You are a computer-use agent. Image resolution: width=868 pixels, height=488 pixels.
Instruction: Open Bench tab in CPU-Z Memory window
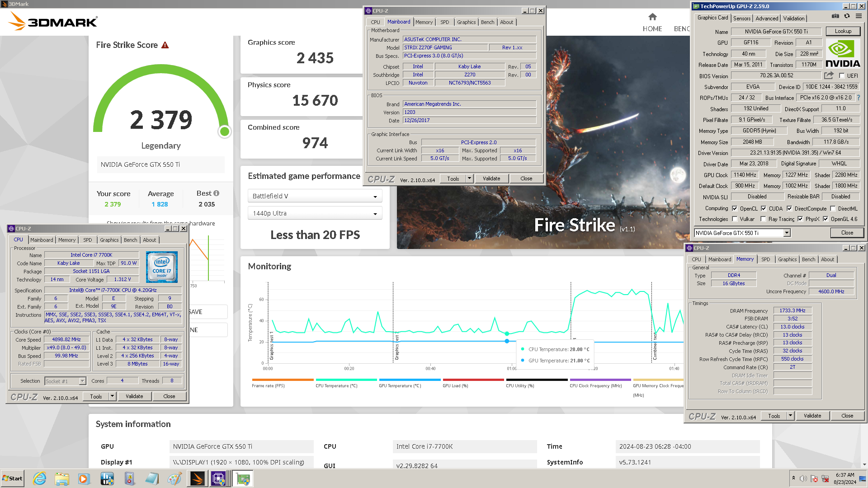pyautogui.click(x=808, y=259)
